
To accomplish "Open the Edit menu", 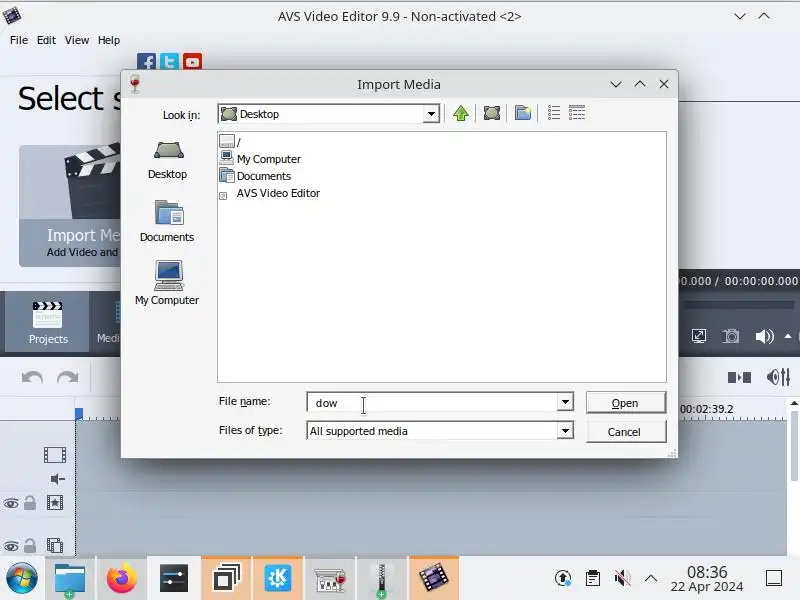I will click(x=46, y=40).
